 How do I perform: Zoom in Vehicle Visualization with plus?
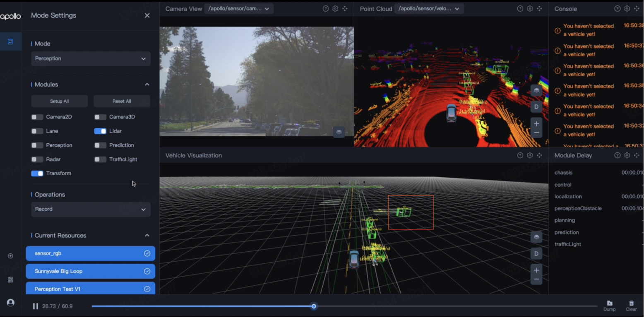(x=536, y=270)
